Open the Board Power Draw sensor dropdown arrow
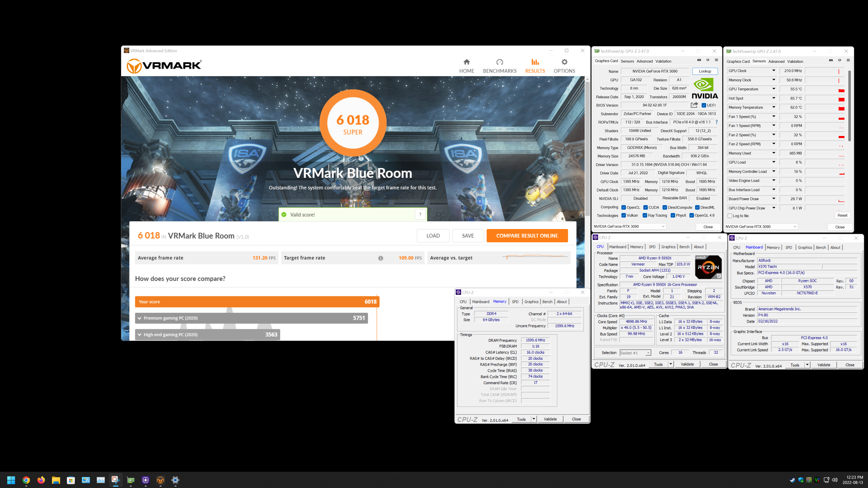 (x=774, y=199)
